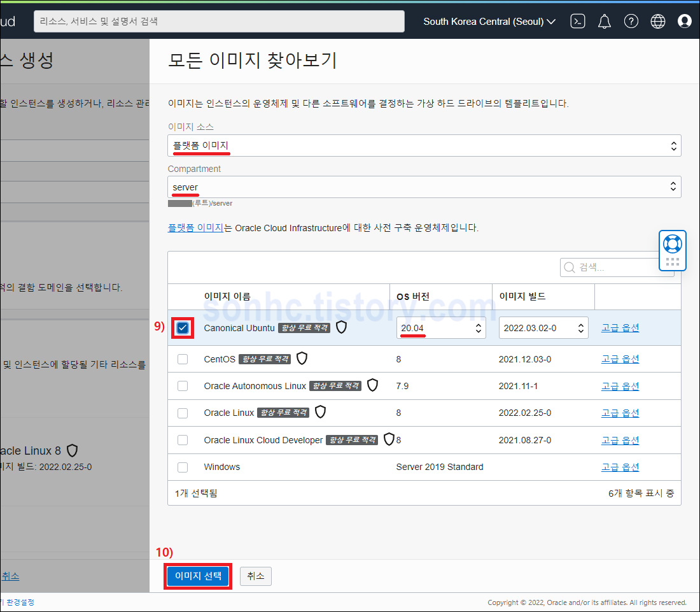Click the always free eligible badge on CentOS
Image resolution: width=700 pixels, height=612 pixels.
pyautogui.click(x=265, y=359)
